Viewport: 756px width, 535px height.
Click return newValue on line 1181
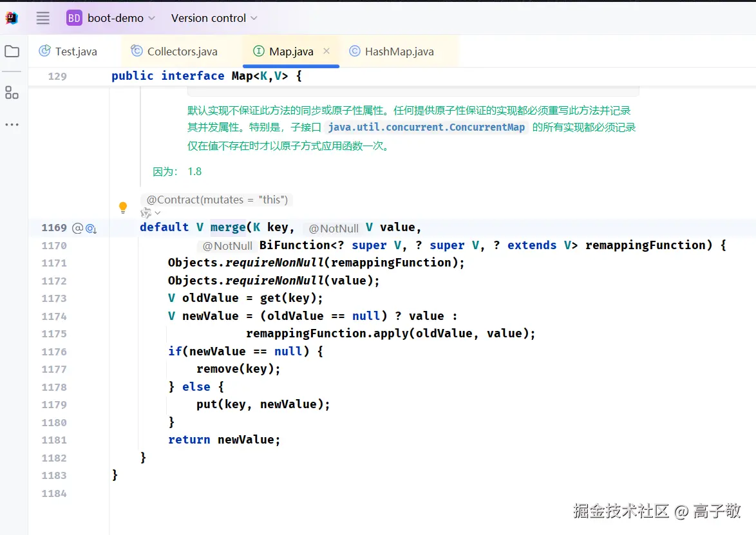tap(223, 440)
